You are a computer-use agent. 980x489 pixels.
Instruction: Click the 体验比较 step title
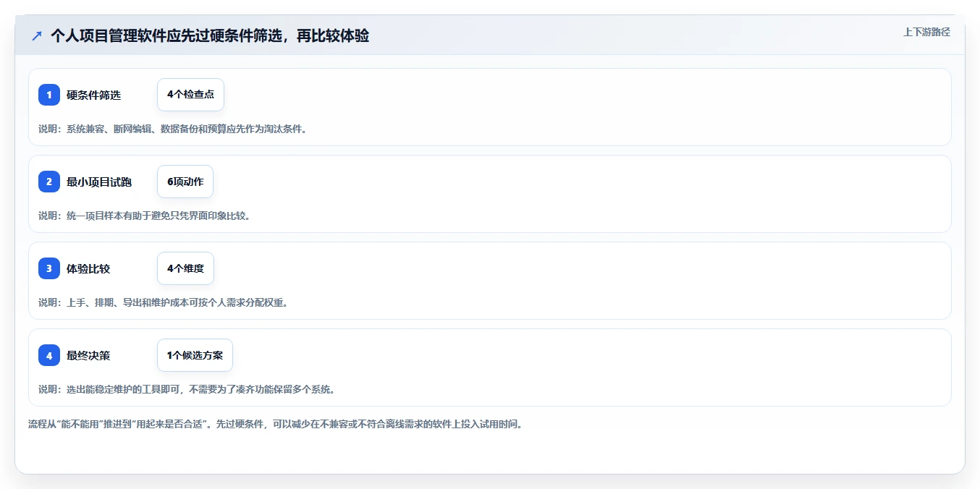point(88,268)
